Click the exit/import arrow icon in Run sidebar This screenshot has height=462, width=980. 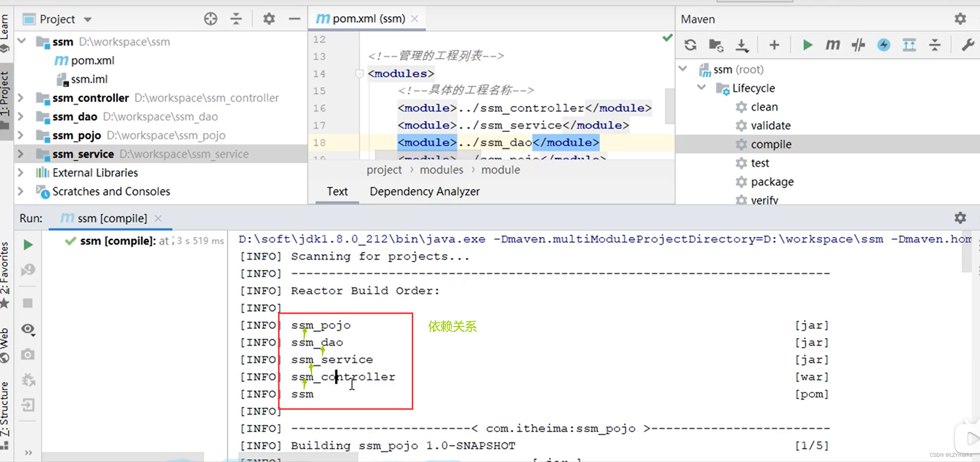28,406
